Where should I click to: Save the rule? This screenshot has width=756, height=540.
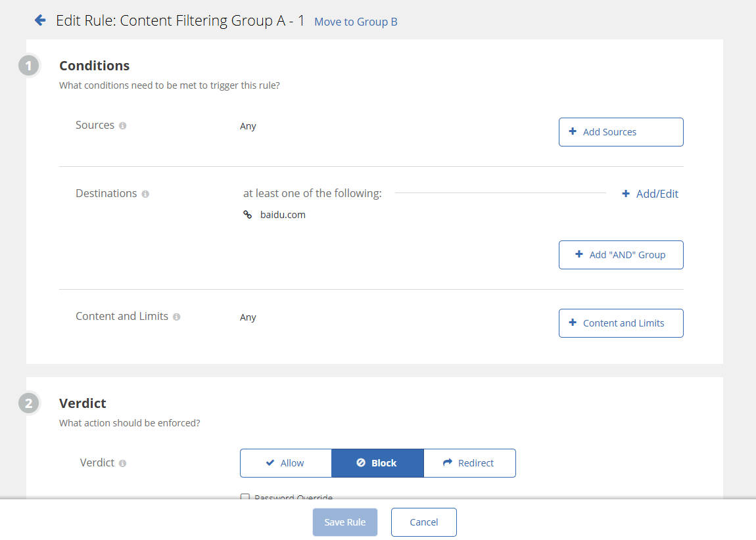click(x=344, y=522)
